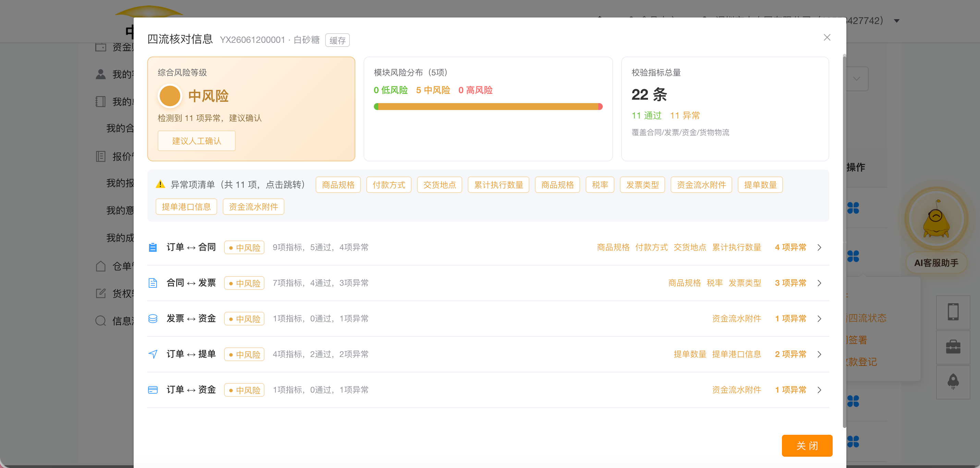
Task: Click 信息 search icon in left sidebar
Action: coord(100,321)
